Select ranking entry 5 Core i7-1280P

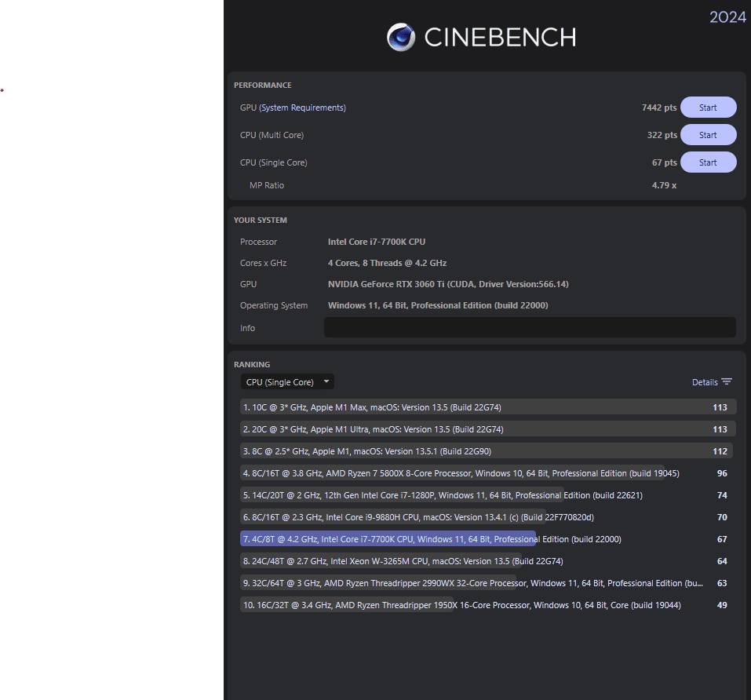click(x=487, y=495)
